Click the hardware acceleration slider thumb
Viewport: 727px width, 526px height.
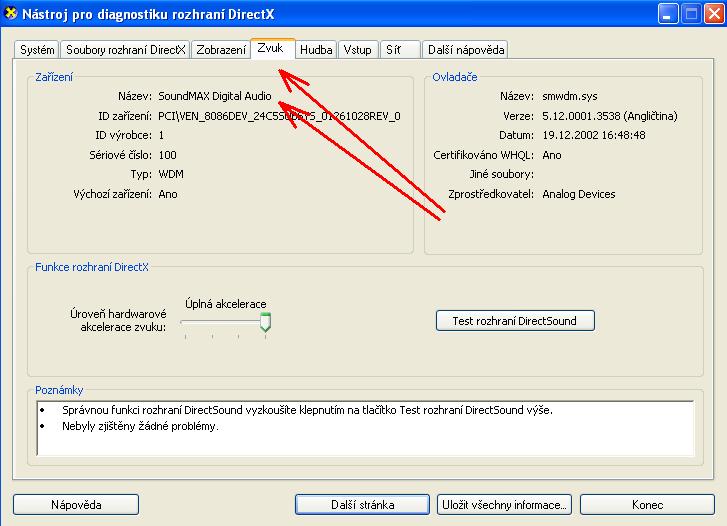265,322
